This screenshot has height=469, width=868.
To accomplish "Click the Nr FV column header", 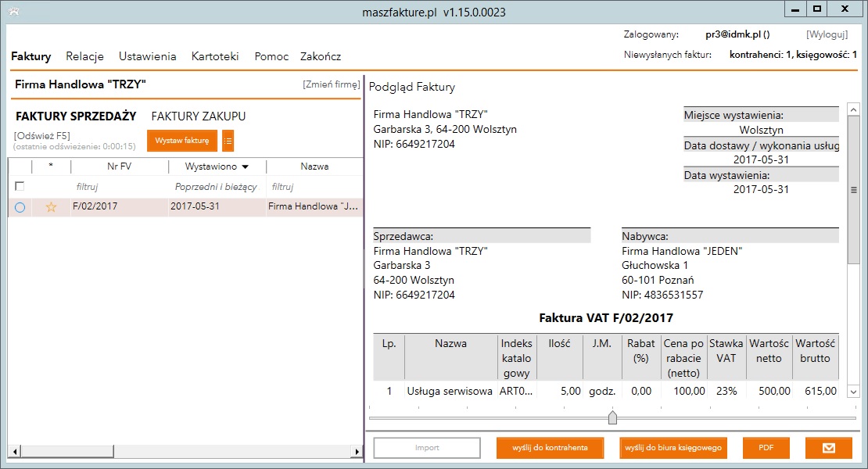I will pos(120,166).
